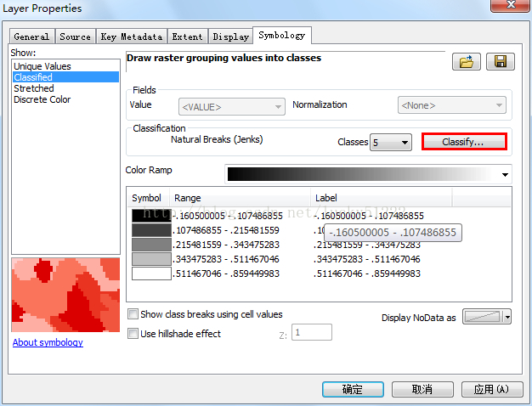Select Classified in Show list
Screen dimensions: 532x406
(x=65, y=77)
